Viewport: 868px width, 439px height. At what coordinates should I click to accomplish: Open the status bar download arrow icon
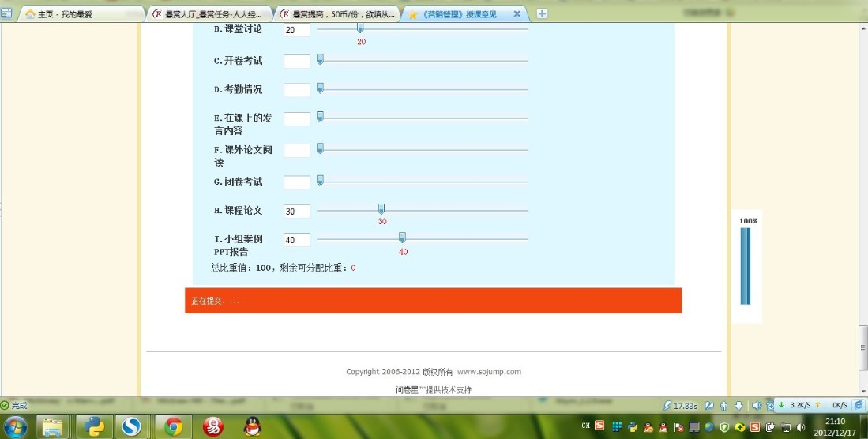(x=738, y=406)
